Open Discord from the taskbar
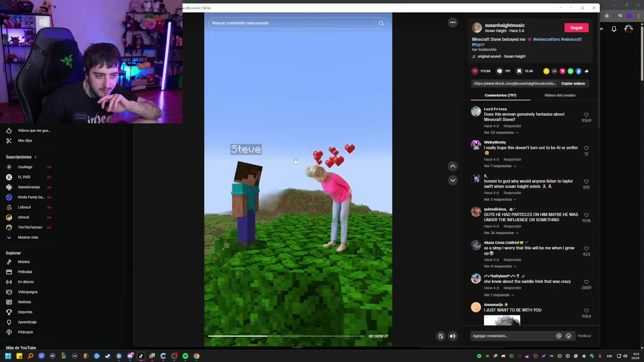Viewport: 644px width, 362px height. pyautogui.click(x=130, y=356)
